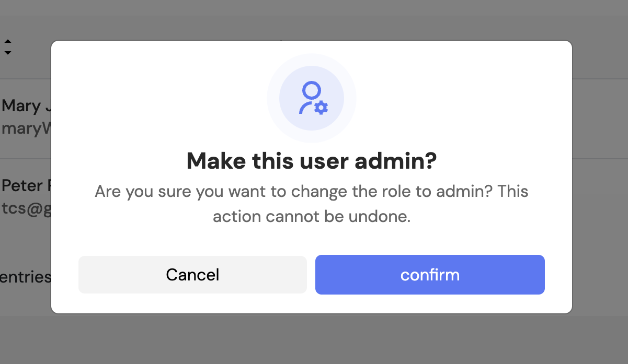Viewport: 628px width, 364px height.
Task: Click the gear symbol on the user icon
Action: click(x=321, y=108)
